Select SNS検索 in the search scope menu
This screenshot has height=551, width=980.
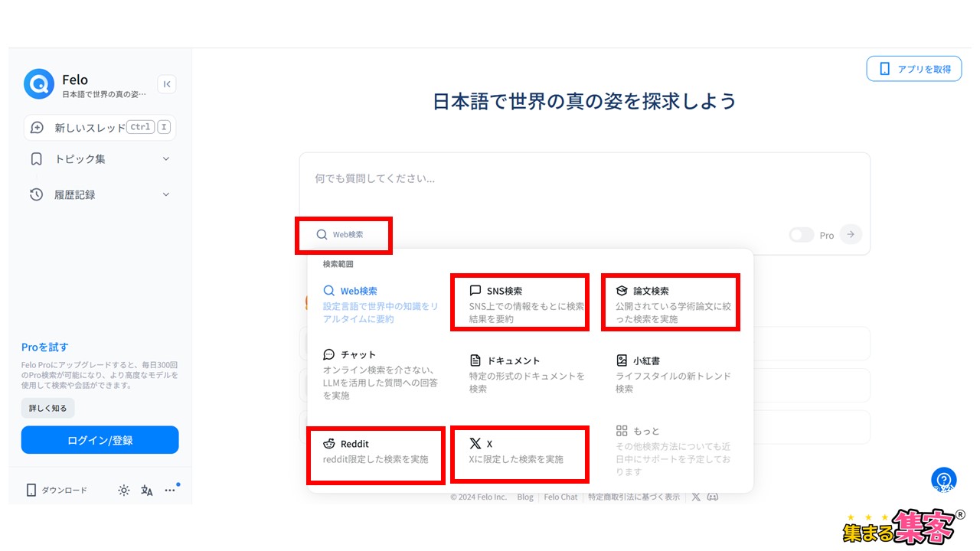(x=527, y=305)
